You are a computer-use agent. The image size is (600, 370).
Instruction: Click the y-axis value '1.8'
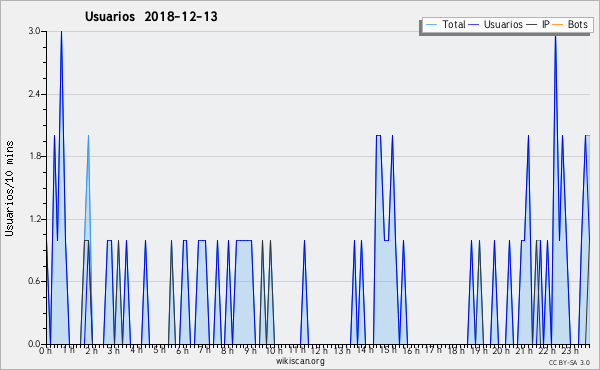coord(34,156)
